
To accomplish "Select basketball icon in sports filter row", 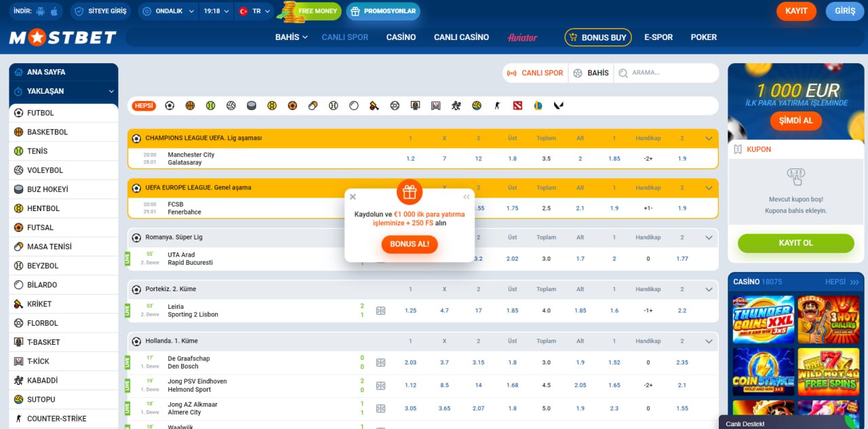I will point(190,106).
